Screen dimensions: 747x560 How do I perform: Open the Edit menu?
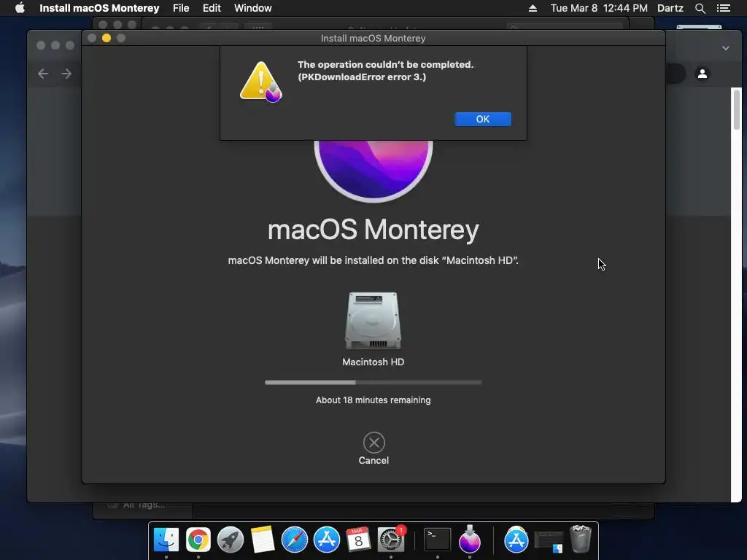coord(212,8)
